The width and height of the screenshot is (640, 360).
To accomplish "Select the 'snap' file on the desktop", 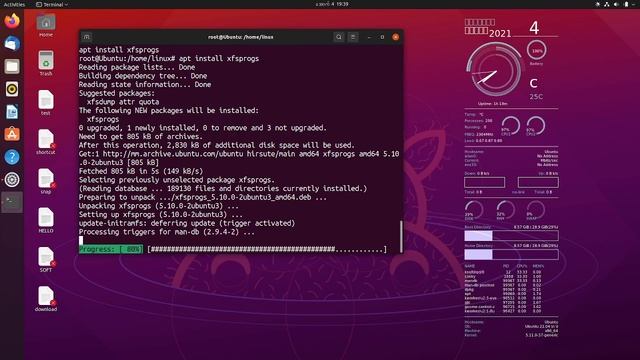I will 46,181.
